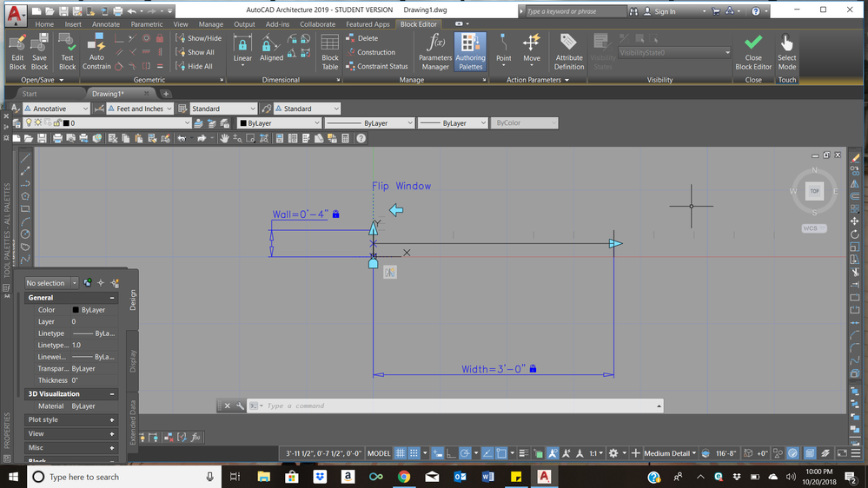
Task: Collapse the 3D Visualization section
Action: [112, 394]
